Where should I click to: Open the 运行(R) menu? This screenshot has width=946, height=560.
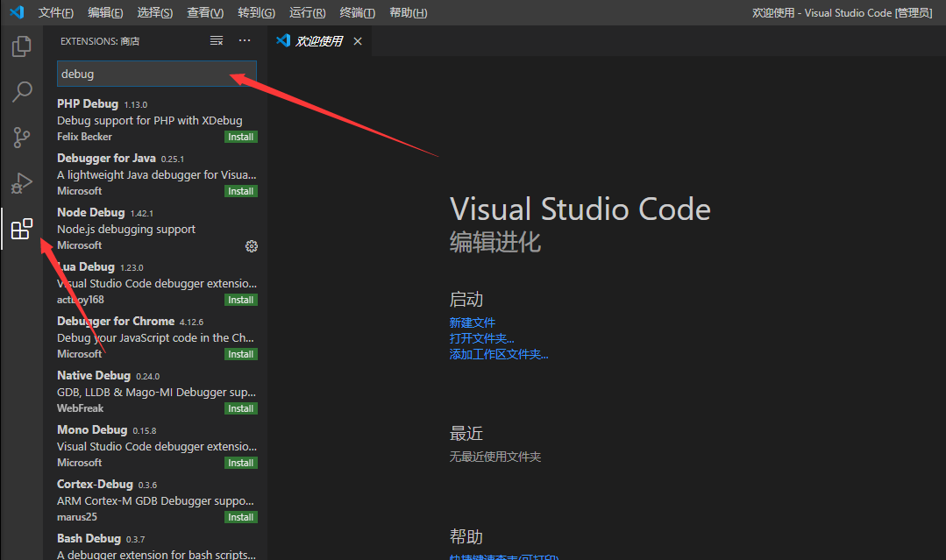click(x=307, y=12)
